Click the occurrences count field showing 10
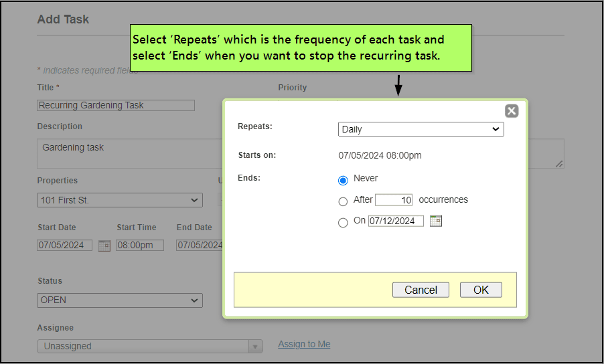This screenshot has width=604, height=364. click(394, 200)
